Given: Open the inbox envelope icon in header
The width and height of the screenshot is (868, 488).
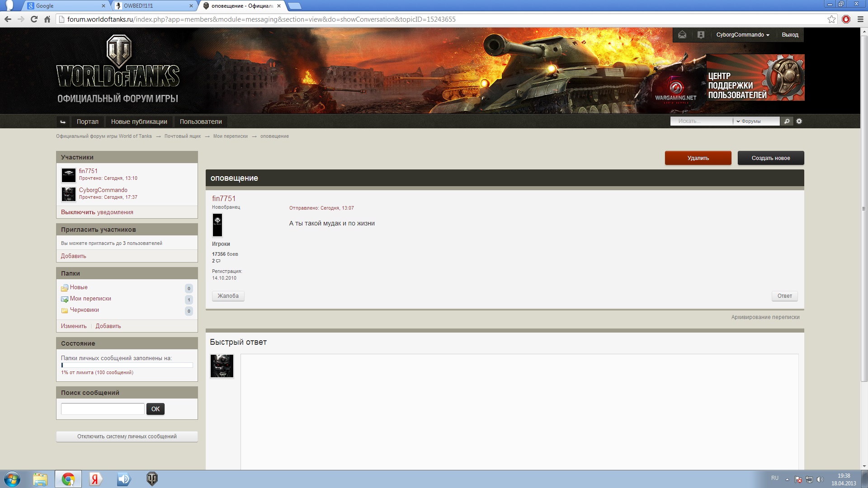Looking at the screenshot, I should click(x=682, y=35).
